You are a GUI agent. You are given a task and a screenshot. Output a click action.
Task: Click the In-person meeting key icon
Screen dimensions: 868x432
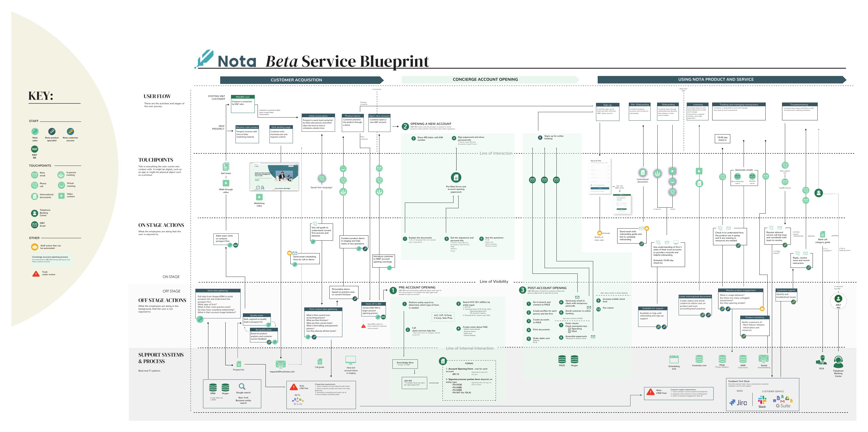[61, 175]
